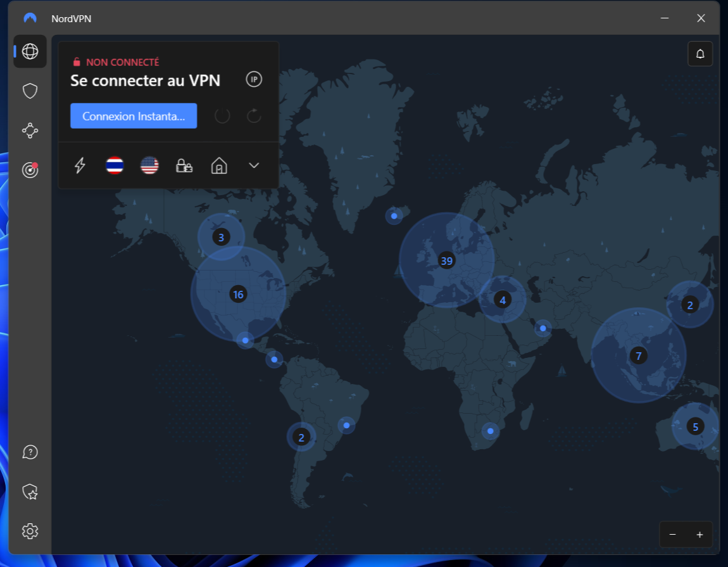Click the Iceland server dot
728x567 pixels.
(x=394, y=215)
